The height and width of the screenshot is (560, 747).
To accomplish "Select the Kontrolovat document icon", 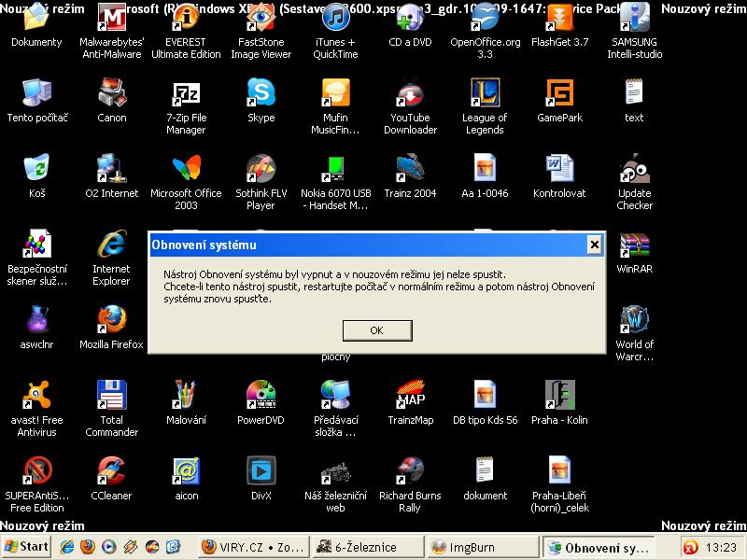I will tap(559, 168).
